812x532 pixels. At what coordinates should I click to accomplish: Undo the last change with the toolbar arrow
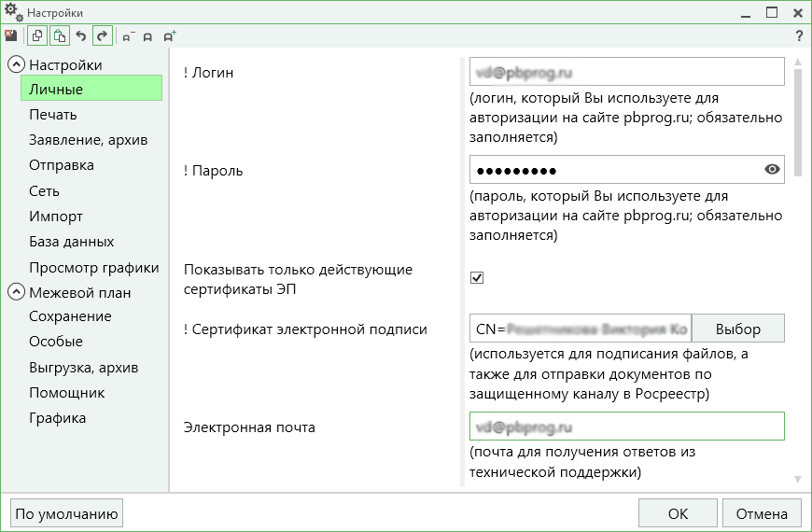click(81, 35)
